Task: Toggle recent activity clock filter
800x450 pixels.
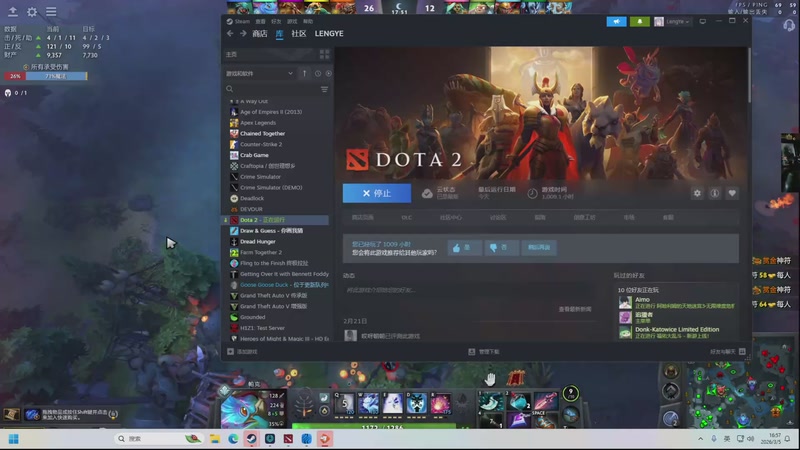Action: pyautogui.click(x=318, y=73)
